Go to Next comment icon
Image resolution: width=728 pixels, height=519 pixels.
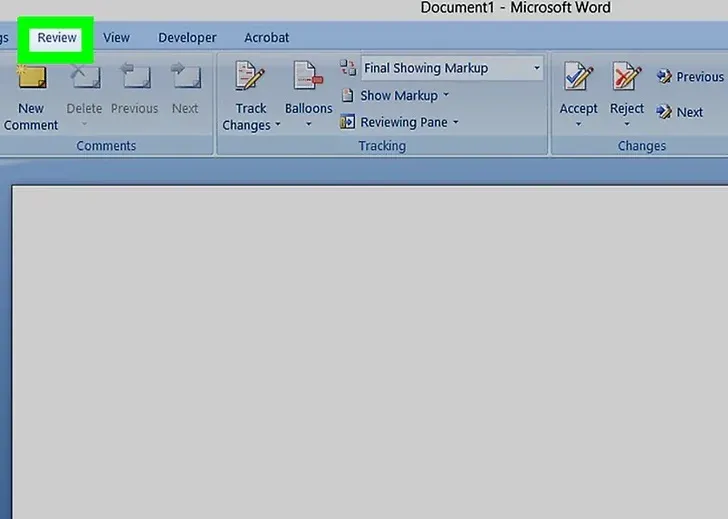(x=186, y=77)
